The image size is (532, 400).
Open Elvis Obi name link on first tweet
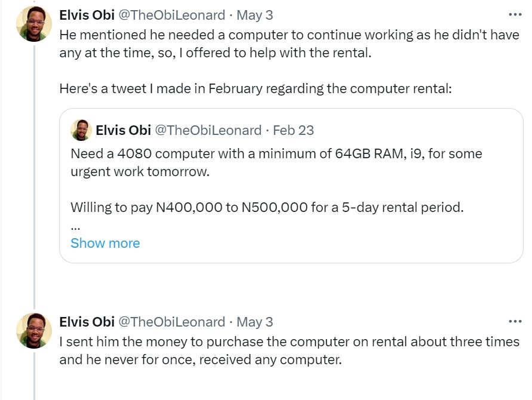point(87,15)
